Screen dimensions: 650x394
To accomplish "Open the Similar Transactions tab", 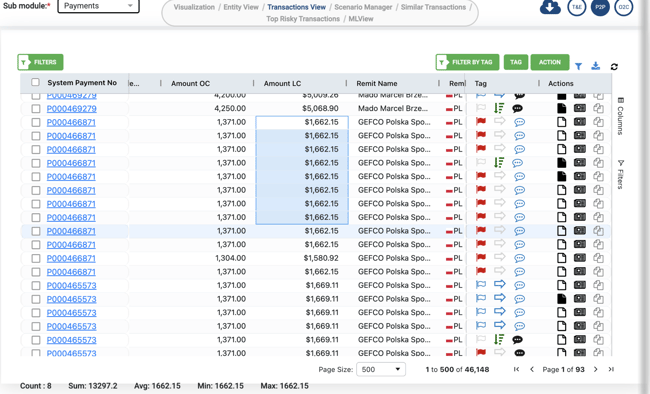I will pyautogui.click(x=433, y=7).
